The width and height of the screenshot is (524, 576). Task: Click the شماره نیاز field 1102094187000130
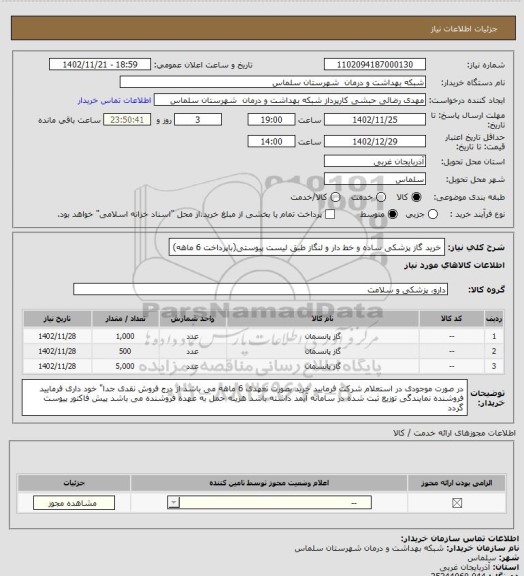[375, 65]
